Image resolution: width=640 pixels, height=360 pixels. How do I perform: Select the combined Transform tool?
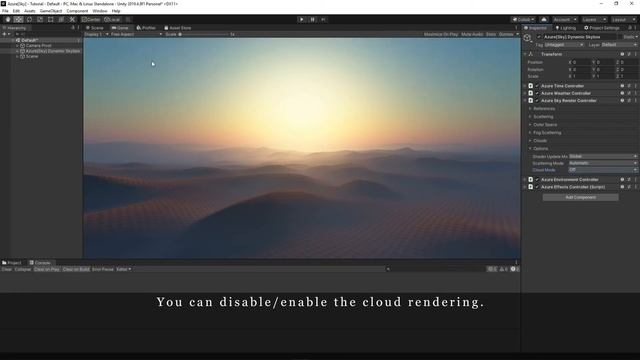pos(61,20)
